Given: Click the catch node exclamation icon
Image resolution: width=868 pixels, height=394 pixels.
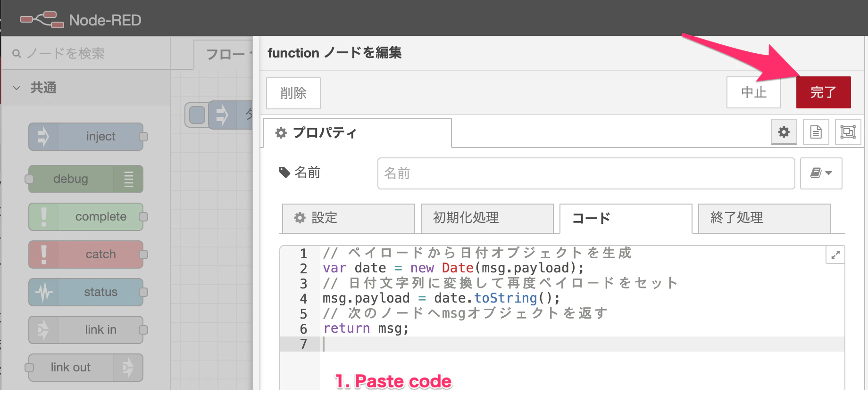Looking at the screenshot, I should 43,254.
